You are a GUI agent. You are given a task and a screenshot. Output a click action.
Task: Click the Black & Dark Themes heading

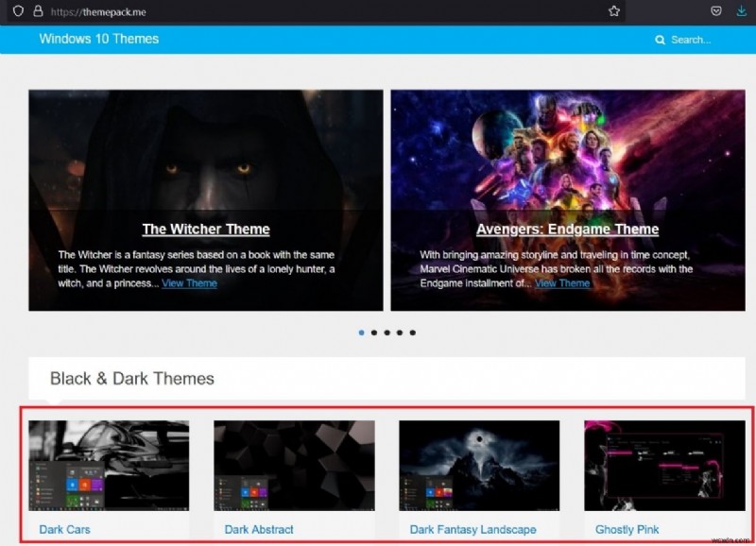pos(132,379)
